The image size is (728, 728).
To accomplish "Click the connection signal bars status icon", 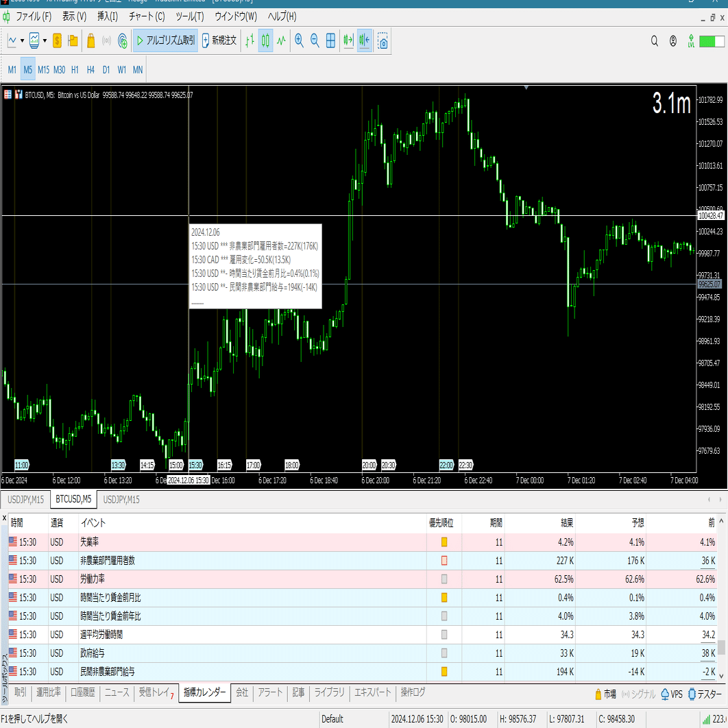I will pos(707,719).
